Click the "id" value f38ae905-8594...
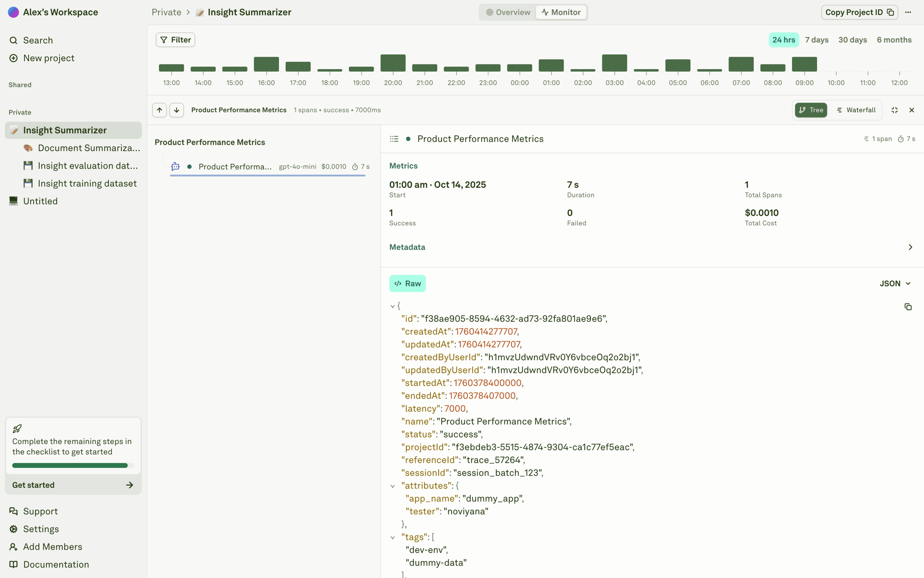This screenshot has height=578, width=924. 513,319
